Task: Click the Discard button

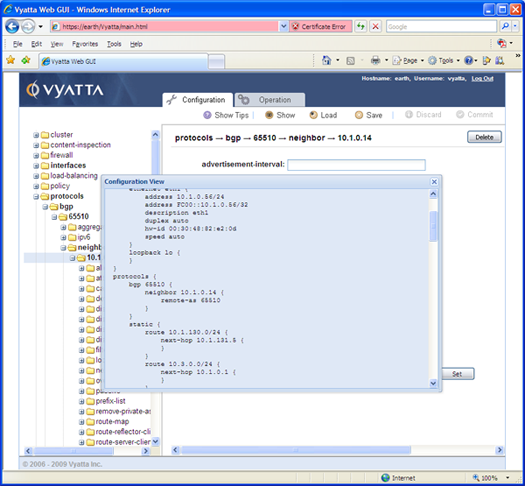Action: [423, 115]
